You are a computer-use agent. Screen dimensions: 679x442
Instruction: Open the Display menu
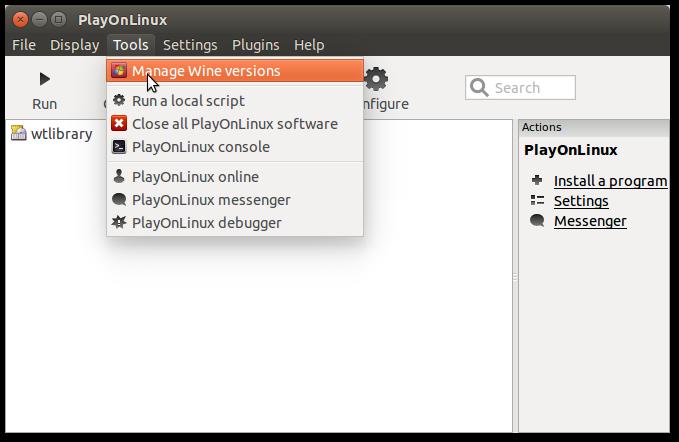pos(75,45)
